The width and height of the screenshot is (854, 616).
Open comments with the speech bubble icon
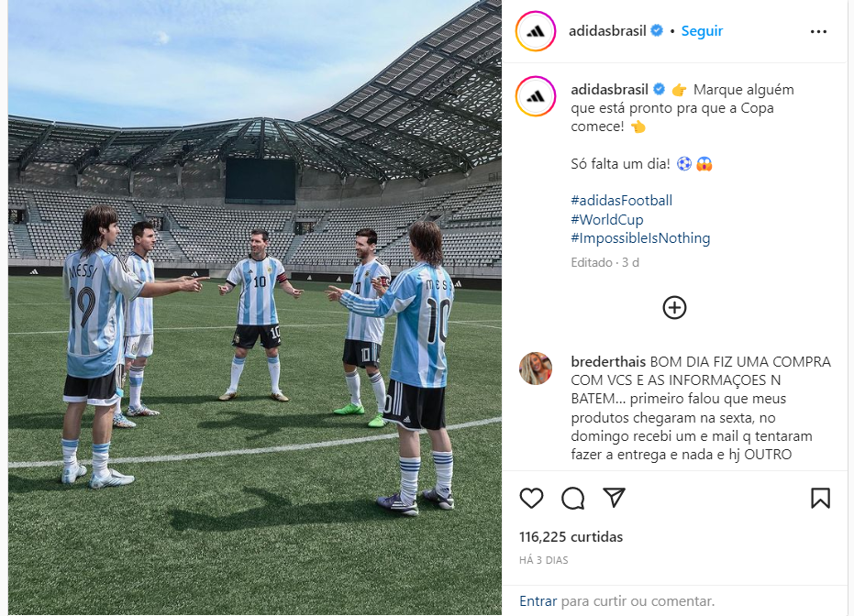point(573,498)
